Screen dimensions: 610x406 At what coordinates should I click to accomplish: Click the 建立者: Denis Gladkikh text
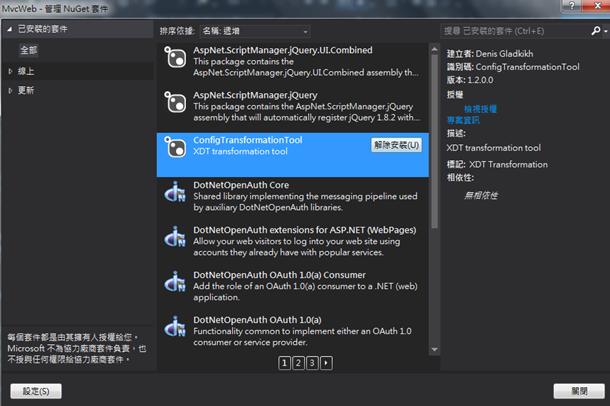(x=490, y=54)
